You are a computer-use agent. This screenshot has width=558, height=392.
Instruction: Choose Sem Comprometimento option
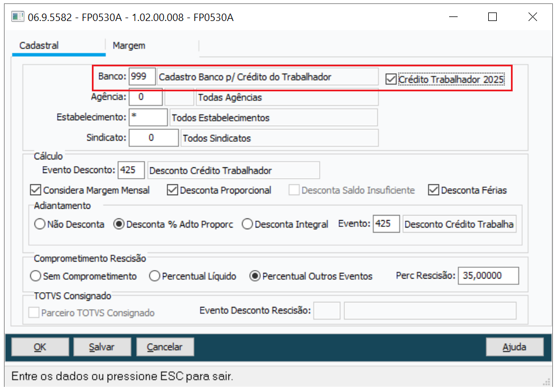point(36,276)
